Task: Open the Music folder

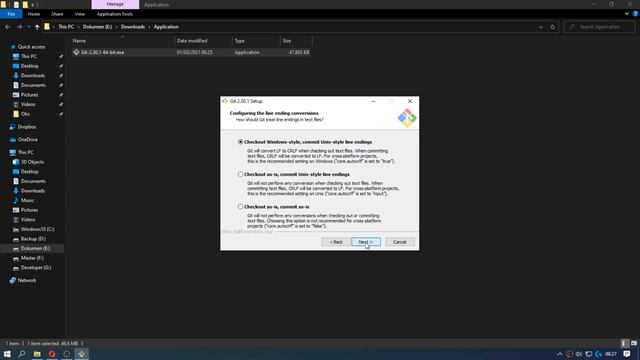Action: click(27, 200)
